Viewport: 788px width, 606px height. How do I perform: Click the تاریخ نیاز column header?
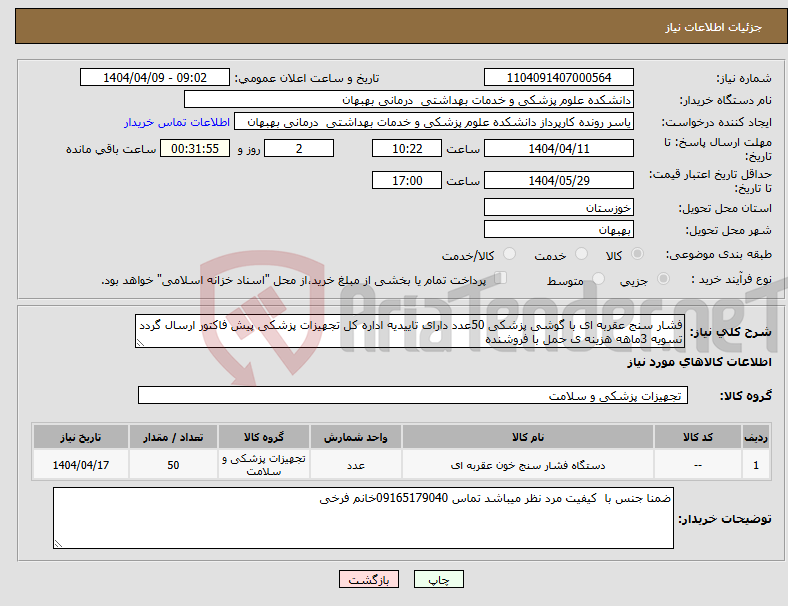point(81,437)
